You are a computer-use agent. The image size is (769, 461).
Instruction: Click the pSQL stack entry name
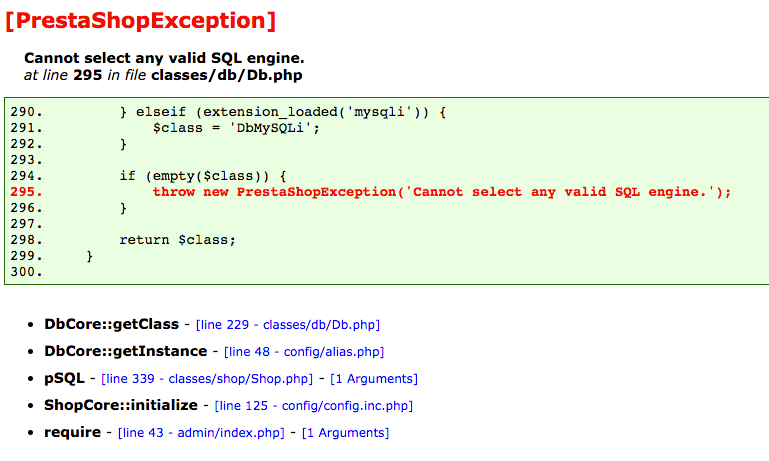[x=64, y=379]
